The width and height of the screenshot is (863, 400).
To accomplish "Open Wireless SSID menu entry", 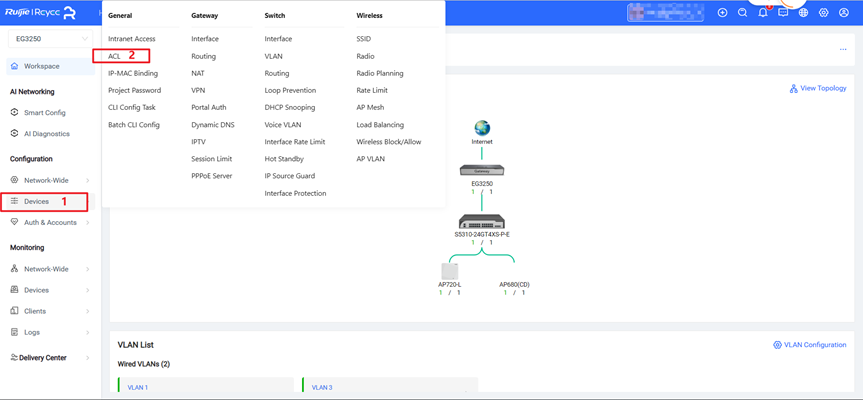I will tap(363, 39).
